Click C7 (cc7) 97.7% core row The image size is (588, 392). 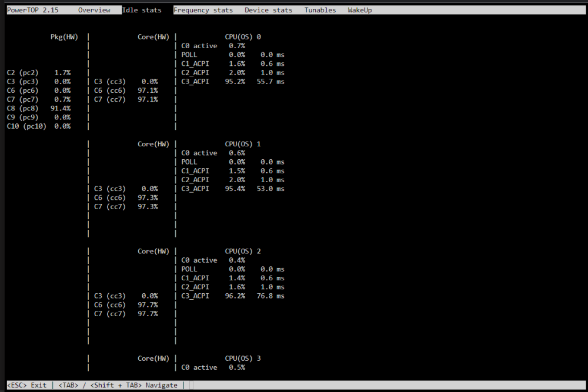[126, 314]
